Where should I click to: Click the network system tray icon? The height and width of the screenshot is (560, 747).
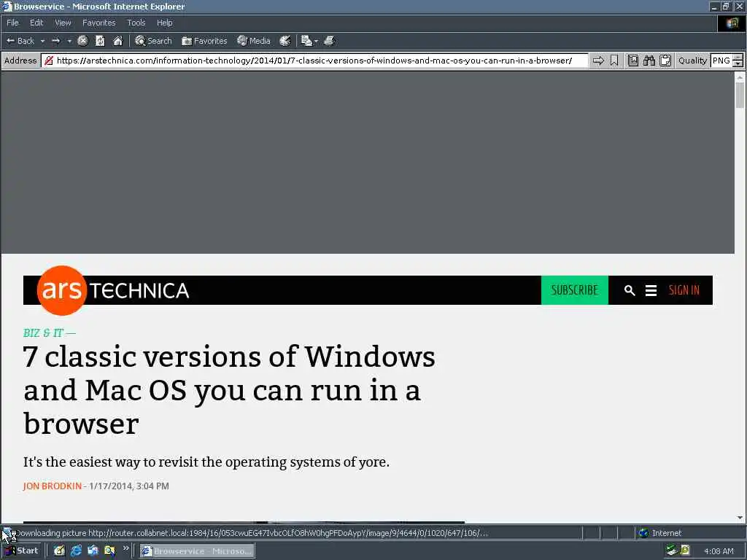[x=672, y=551]
